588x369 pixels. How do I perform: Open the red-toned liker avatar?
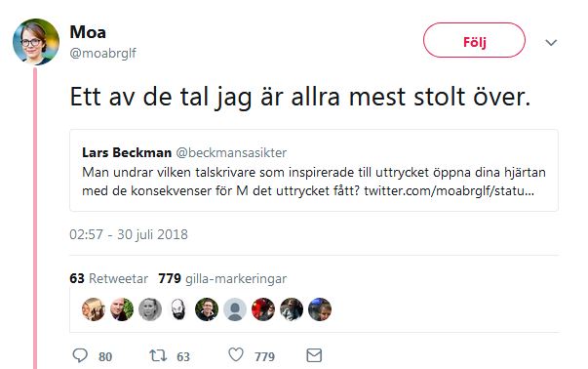(x=263, y=309)
